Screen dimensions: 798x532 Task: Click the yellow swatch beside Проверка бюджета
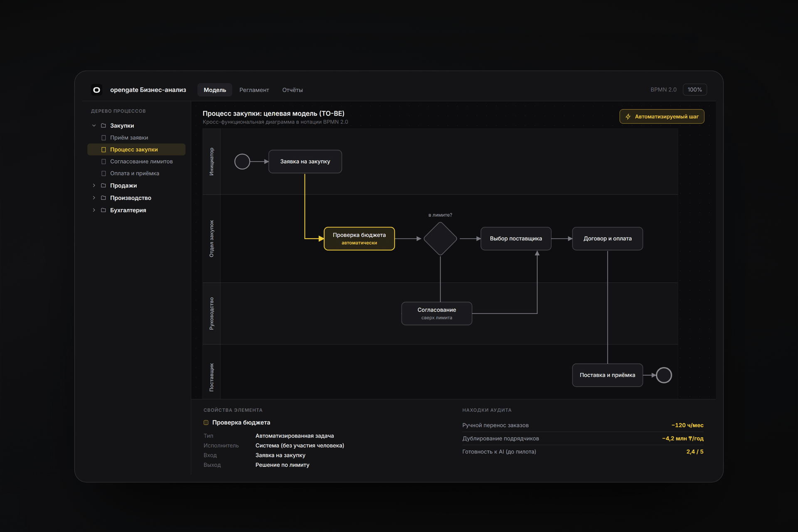coord(206,422)
